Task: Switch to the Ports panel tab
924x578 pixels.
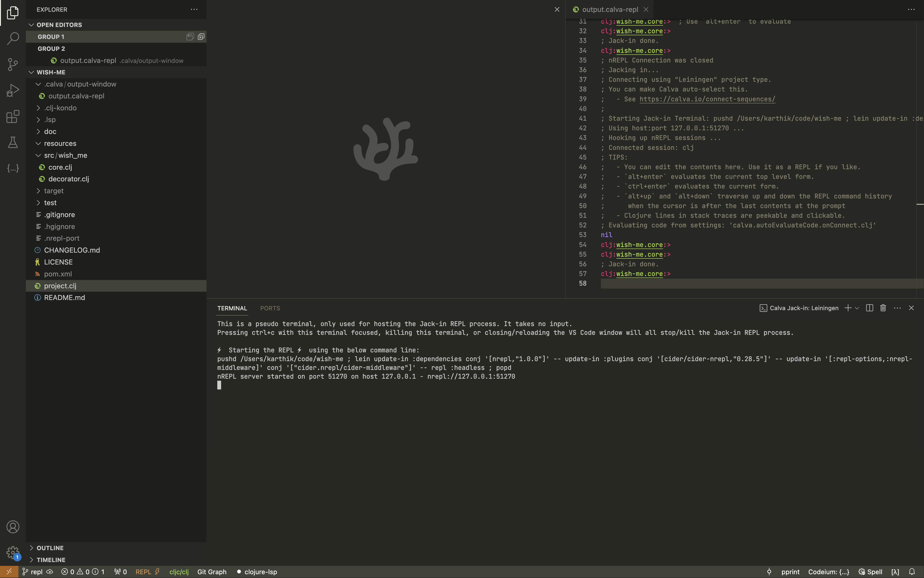Action: pyautogui.click(x=270, y=308)
